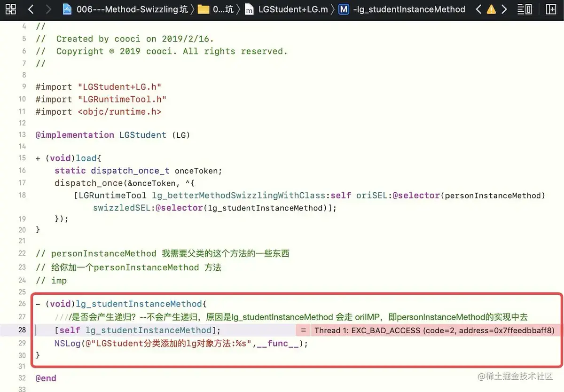Add a new editor pane
564x392 pixels.
tap(551, 9)
